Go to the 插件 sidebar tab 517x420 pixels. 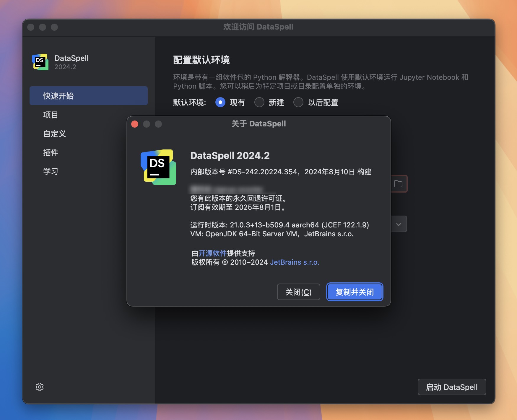tap(89, 152)
